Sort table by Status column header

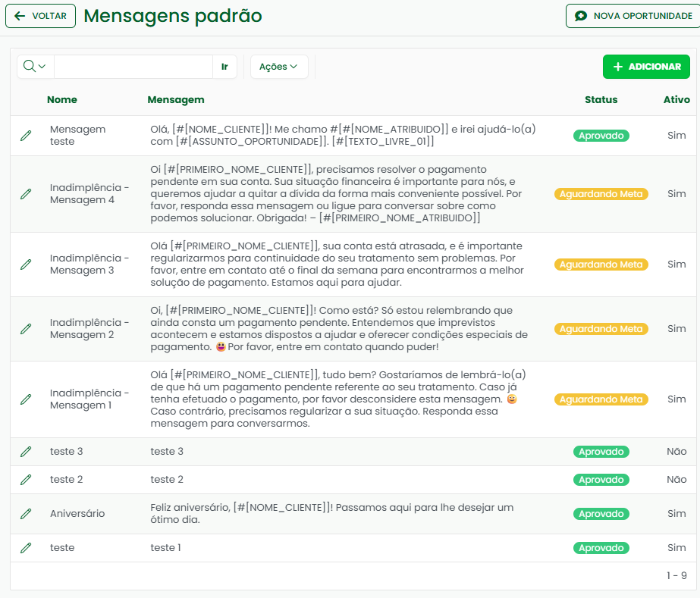click(601, 99)
